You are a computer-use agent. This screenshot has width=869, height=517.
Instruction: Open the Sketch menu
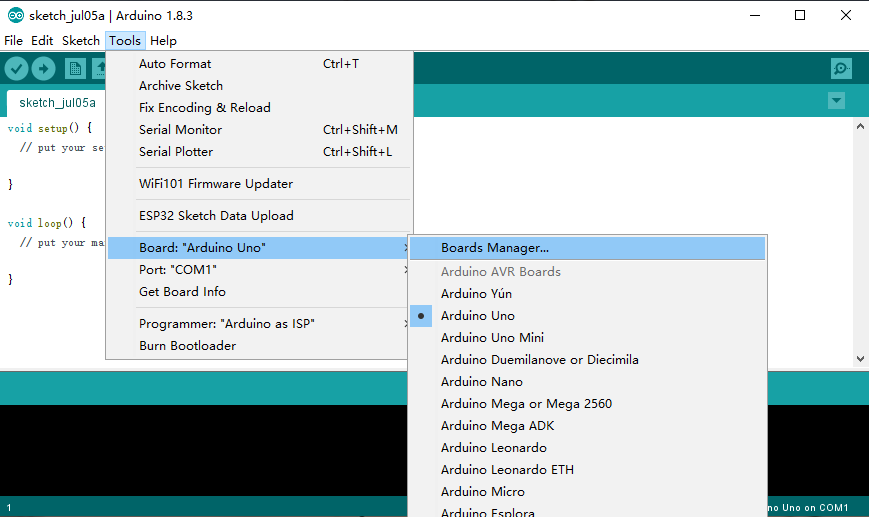[81, 40]
